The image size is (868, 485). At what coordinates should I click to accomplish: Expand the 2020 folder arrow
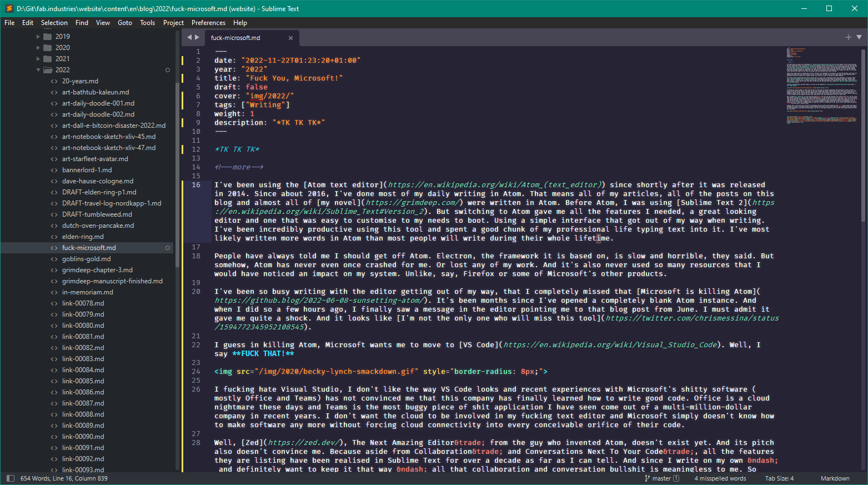38,48
